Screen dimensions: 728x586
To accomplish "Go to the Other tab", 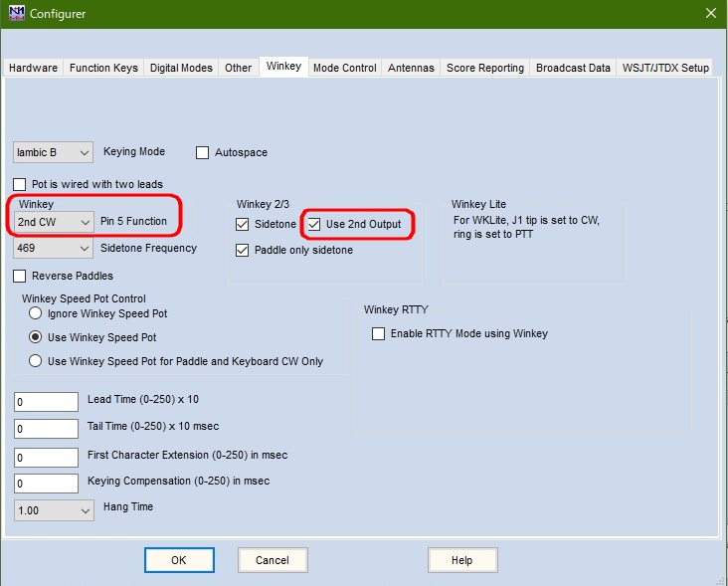I will [238, 68].
